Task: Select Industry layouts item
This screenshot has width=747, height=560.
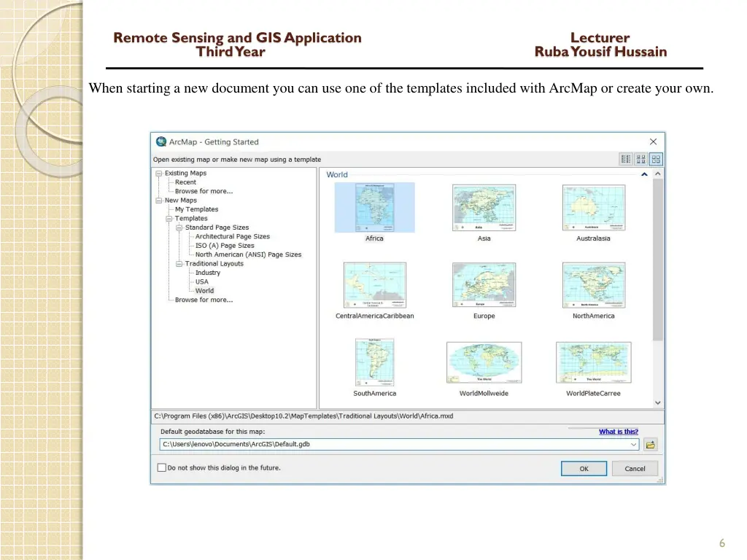Action: tap(208, 273)
